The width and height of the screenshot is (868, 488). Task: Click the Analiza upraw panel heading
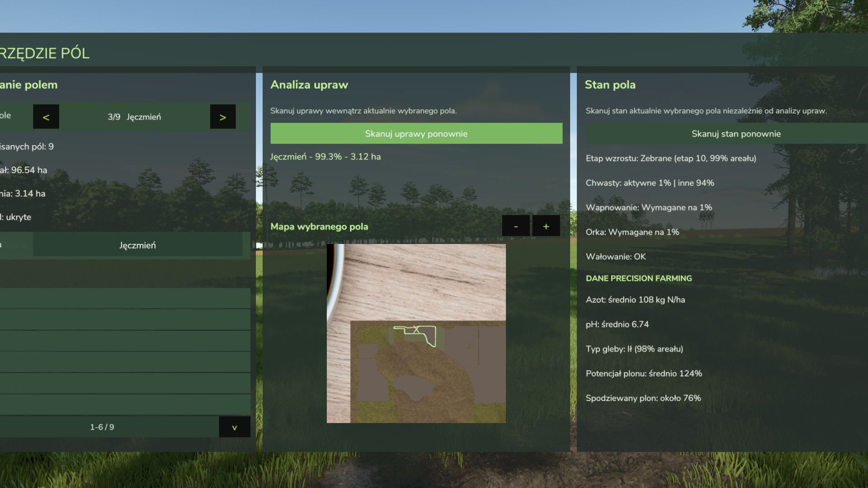[x=309, y=84]
